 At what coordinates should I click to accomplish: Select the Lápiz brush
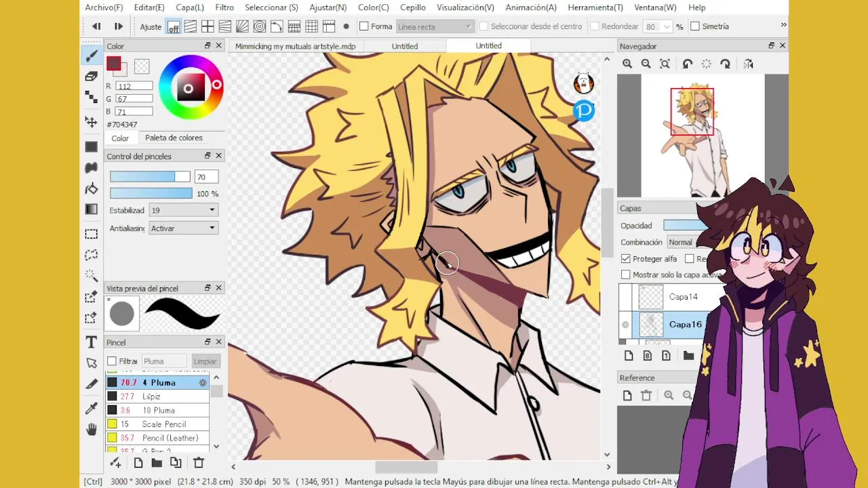[x=157, y=396]
